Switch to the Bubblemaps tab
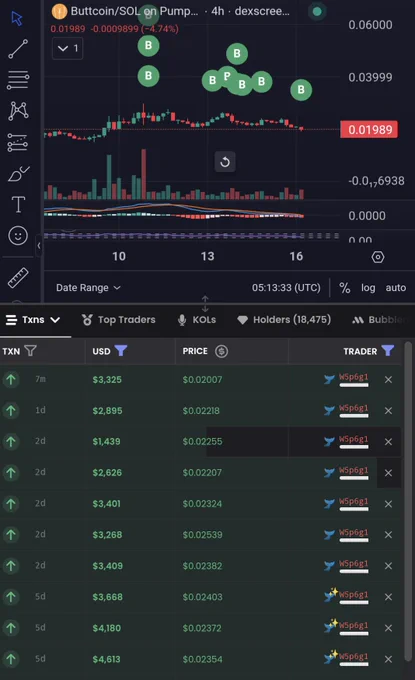 pyautogui.click(x=380, y=320)
